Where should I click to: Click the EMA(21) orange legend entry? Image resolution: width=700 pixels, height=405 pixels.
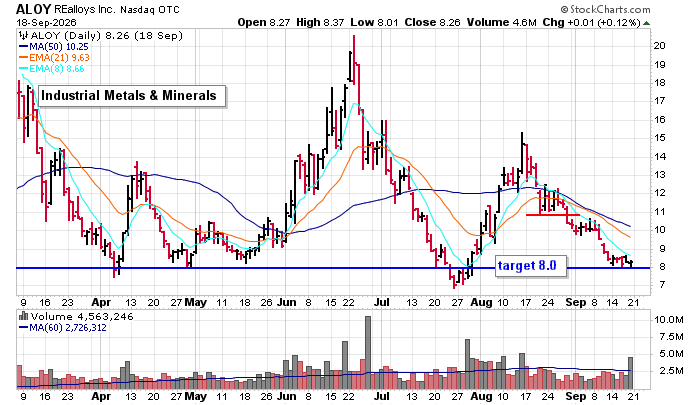pos(54,58)
